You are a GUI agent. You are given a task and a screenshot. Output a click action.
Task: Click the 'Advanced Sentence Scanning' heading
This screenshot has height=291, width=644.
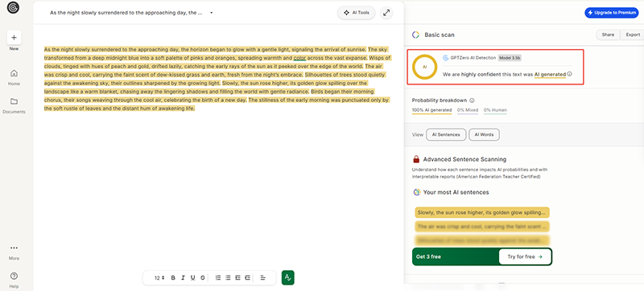(x=464, y=159)
